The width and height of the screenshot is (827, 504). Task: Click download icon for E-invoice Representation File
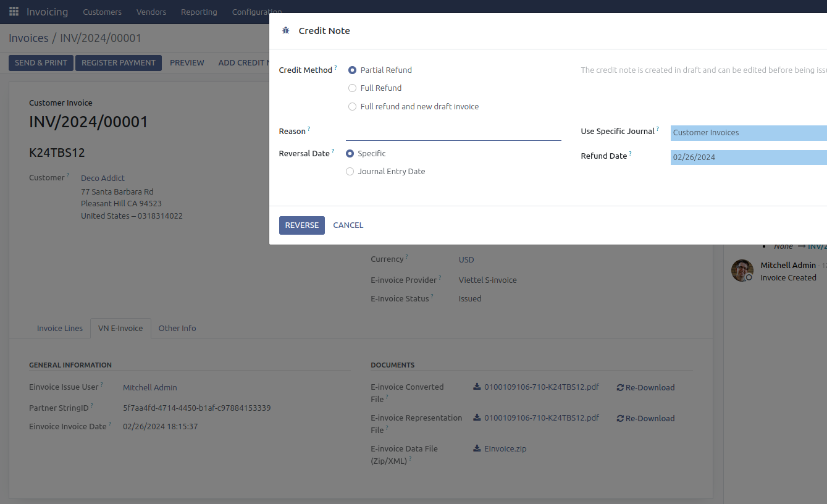pyautogui.click(x=477, y=418)
